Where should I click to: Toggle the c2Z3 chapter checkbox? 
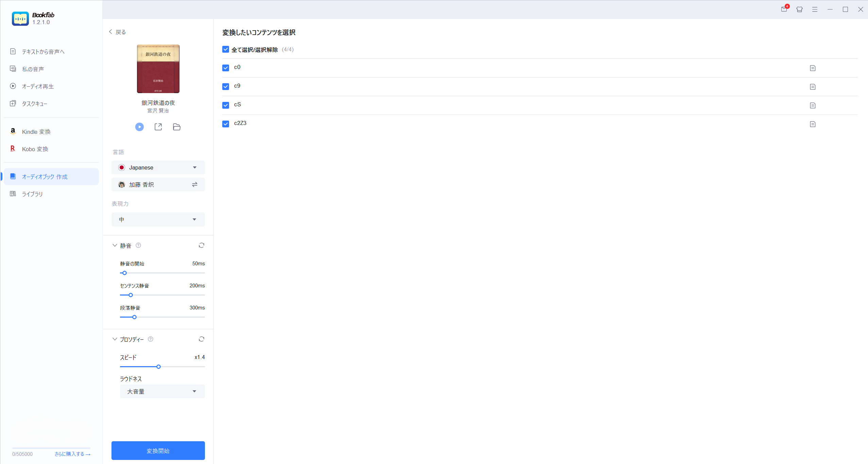pos(226,124)
